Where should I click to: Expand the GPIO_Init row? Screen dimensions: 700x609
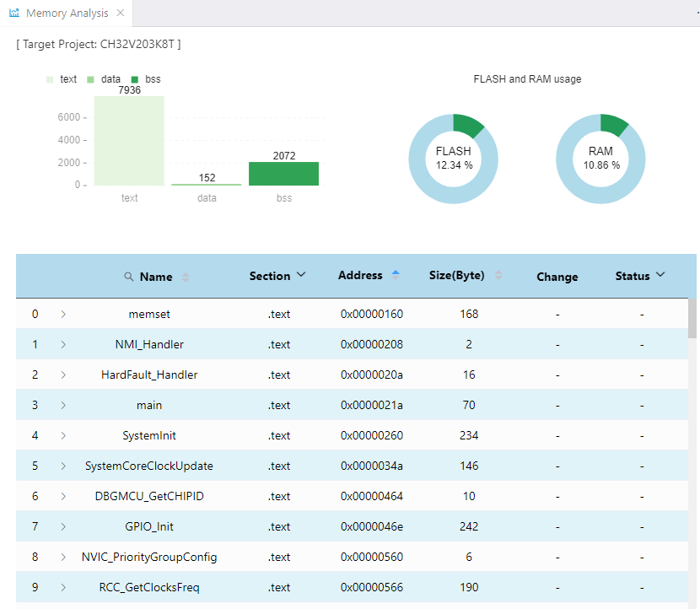click(63, 527)
